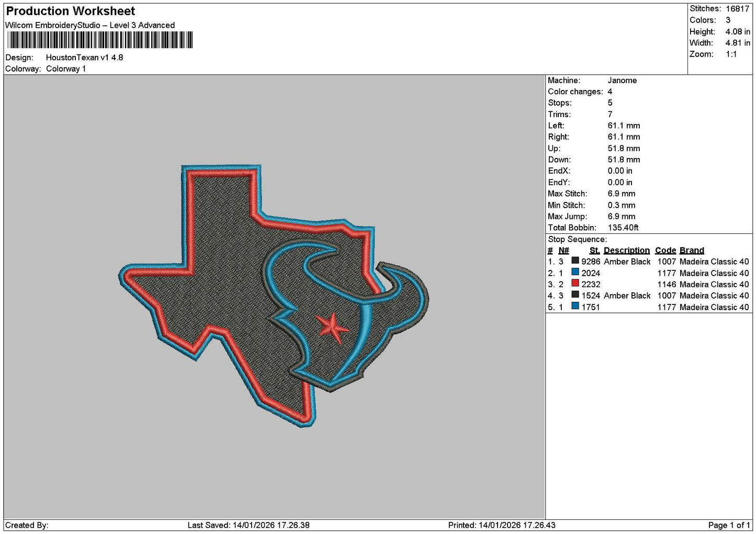The image size is (756, 534).
Task: Click the 'Description' column header
Action: [626, 251]
